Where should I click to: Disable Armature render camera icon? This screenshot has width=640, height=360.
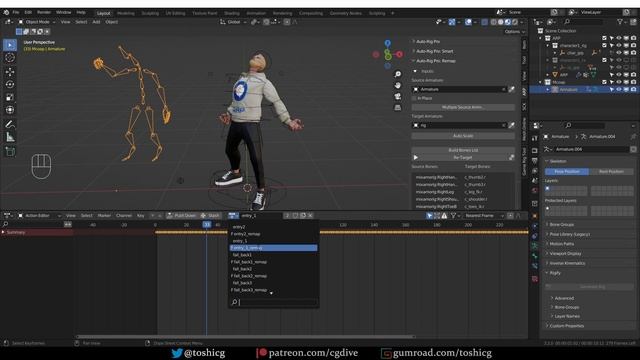tap(633, 89)
